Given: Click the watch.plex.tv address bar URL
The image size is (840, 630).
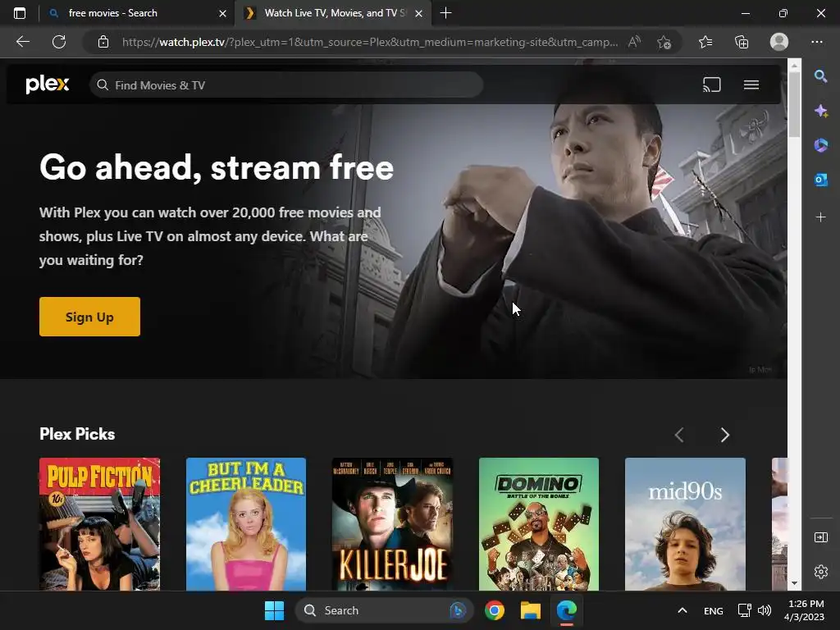Looking at the screenshot, I should (x=370, y=42).
